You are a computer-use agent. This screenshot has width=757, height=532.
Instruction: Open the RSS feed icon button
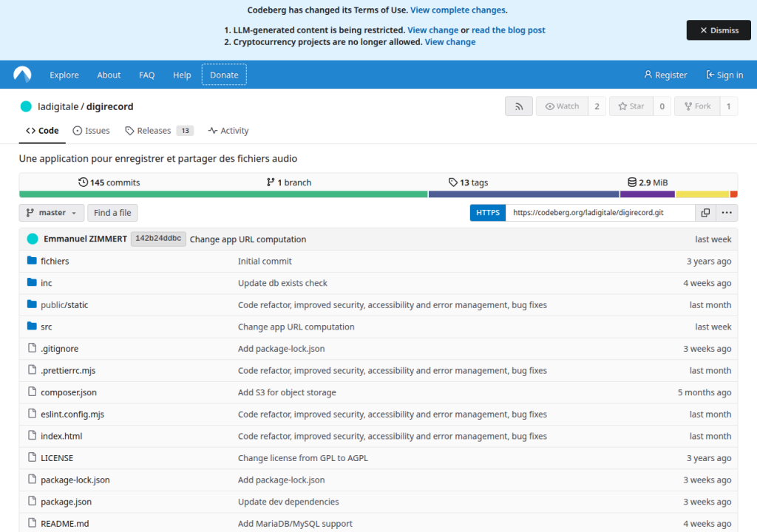point(519,106)
